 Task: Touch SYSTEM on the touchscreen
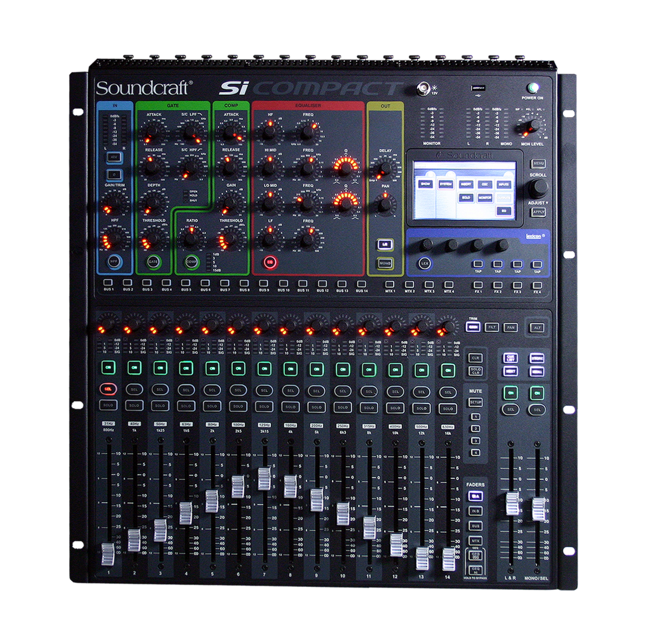[446, 184]
